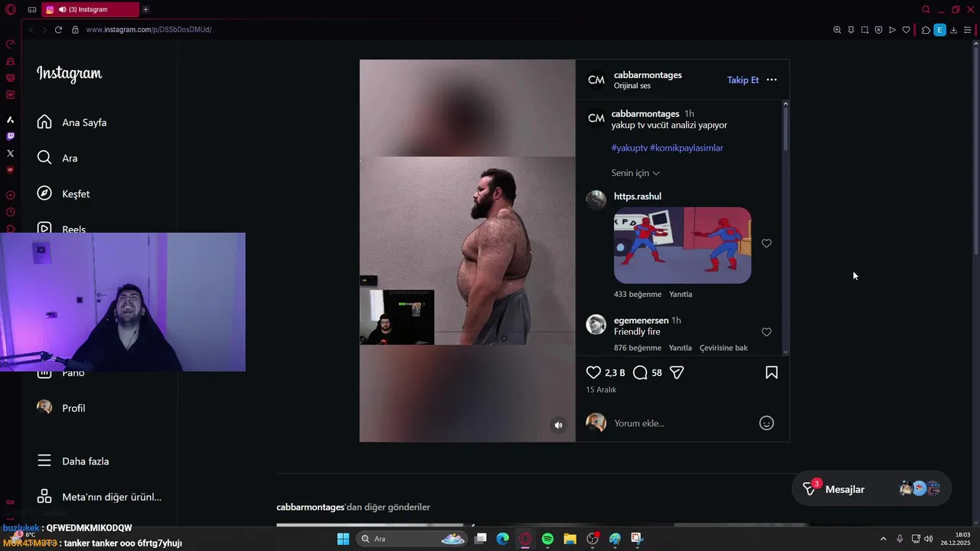Show the translation with Çevirisine bak
This screenshot has width=980, height=551.
tap(724, 348)
